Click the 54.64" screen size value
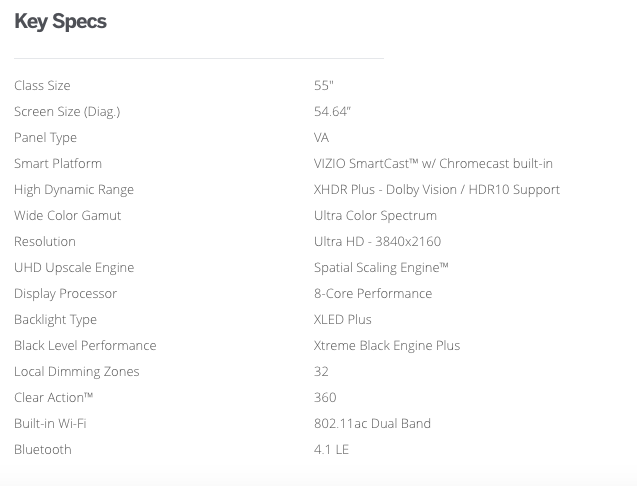The image size is (637, 486). pyautogui.click(x=332, y=112)
